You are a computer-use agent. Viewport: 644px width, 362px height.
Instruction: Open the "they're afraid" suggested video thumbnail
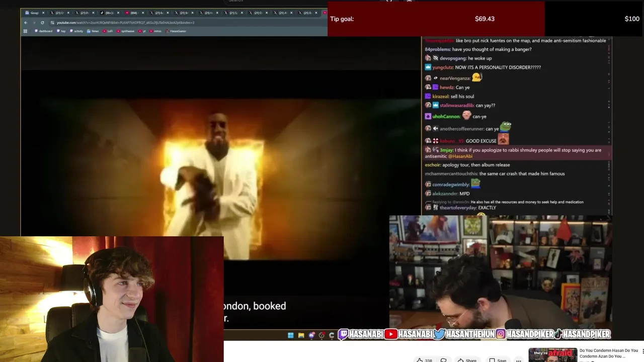click(552, 355)
